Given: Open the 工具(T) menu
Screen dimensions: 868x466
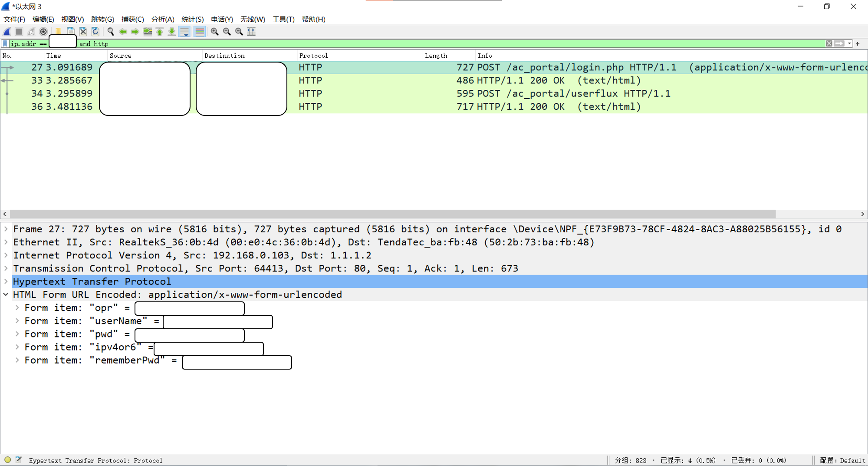Looking at the screenshot, I should pyautogui.click(x=283, y=19).
